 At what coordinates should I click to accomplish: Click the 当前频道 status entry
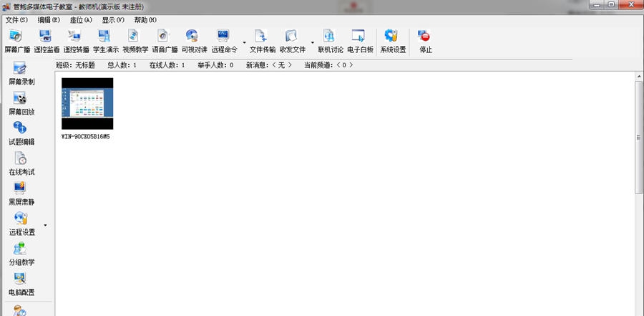[x=328, y=65]
